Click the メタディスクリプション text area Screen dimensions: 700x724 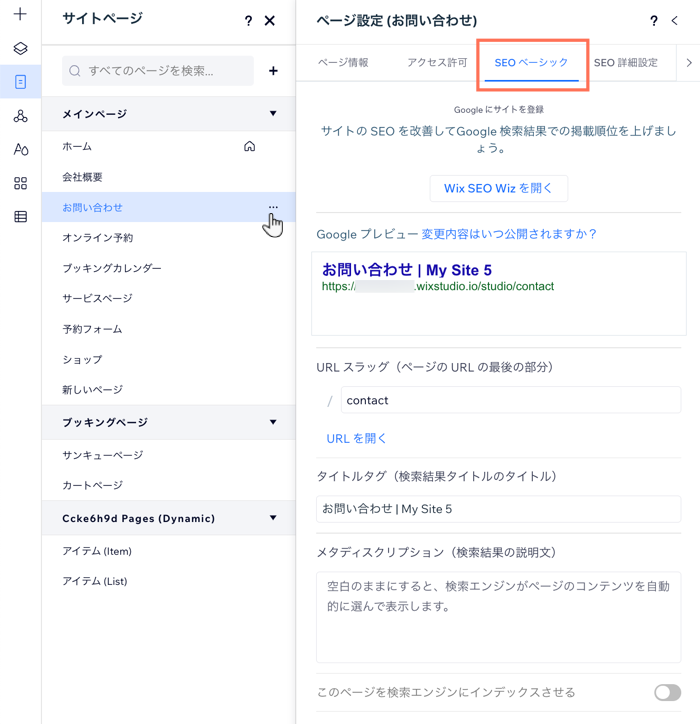498,617
